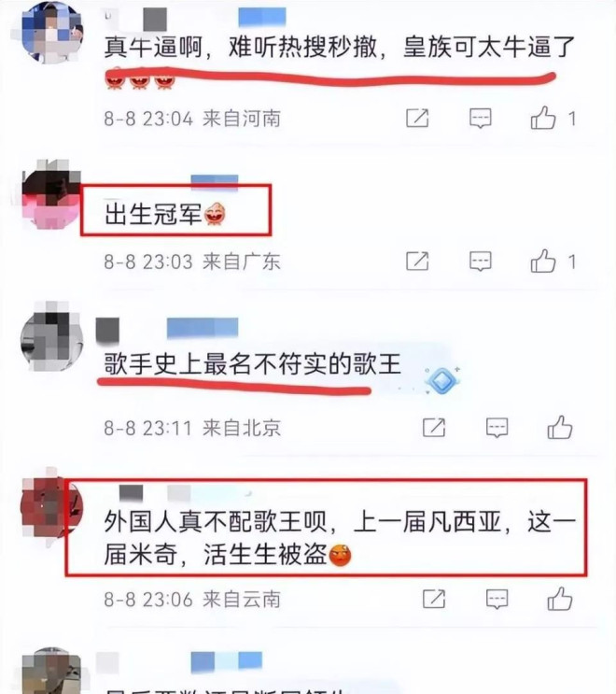The width and height of the screenshot is (616, 694).
Task: Open replies on the 河南 comment
Action: point(481,119)
